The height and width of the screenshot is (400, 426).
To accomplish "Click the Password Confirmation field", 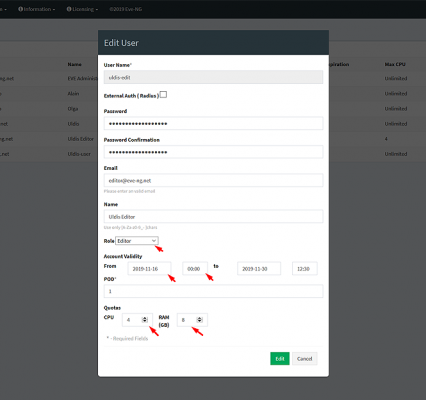I will point(213,152).
